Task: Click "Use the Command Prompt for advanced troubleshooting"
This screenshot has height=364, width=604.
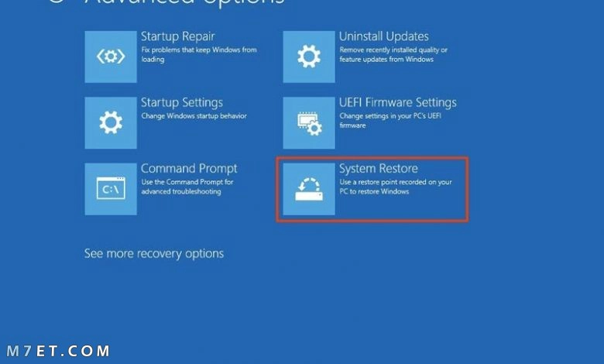Action: pos(187,187)
